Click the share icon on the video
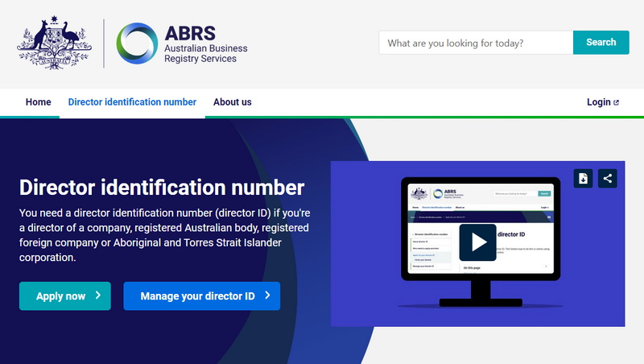This screenshot has height=364, width=644. point(608,178)
